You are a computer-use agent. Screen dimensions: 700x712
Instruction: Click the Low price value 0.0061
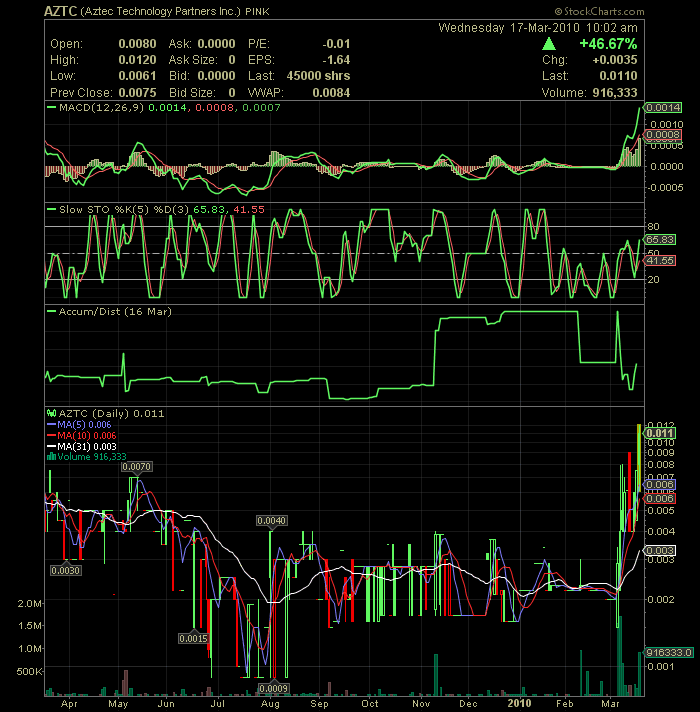pos(137,75)
